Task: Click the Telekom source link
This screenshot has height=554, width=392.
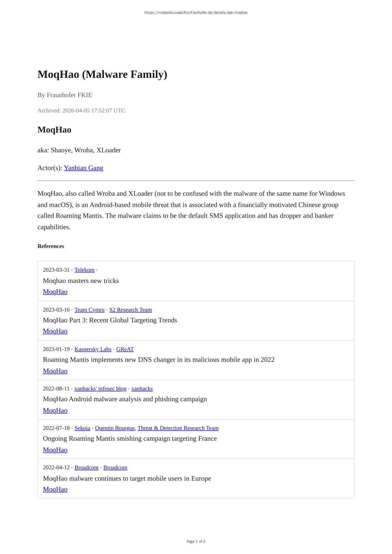Action: [x=84, y=270]
